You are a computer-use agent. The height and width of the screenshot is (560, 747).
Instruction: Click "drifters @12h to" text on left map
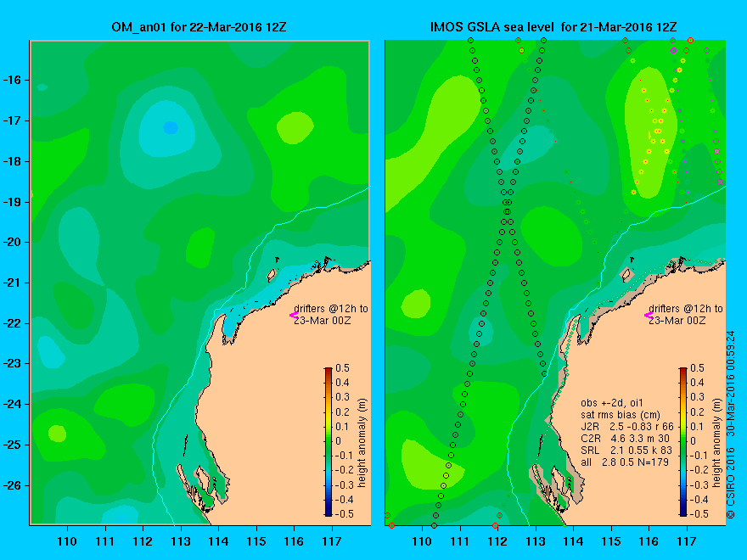(331, 309)
